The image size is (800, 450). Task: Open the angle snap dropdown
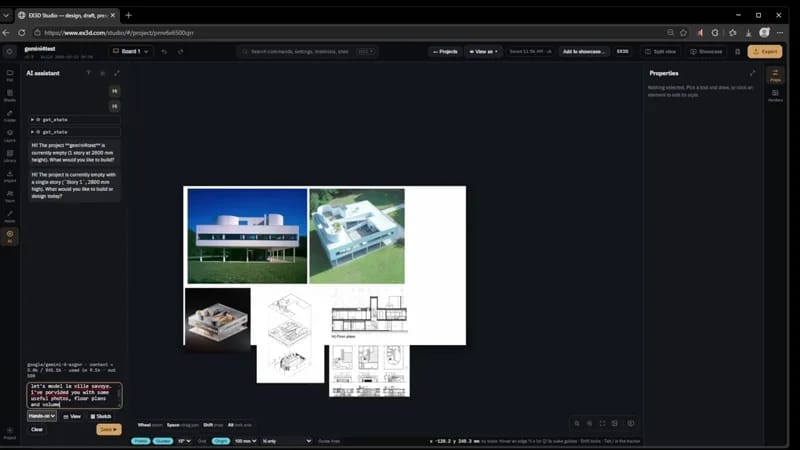pos(184,441)
